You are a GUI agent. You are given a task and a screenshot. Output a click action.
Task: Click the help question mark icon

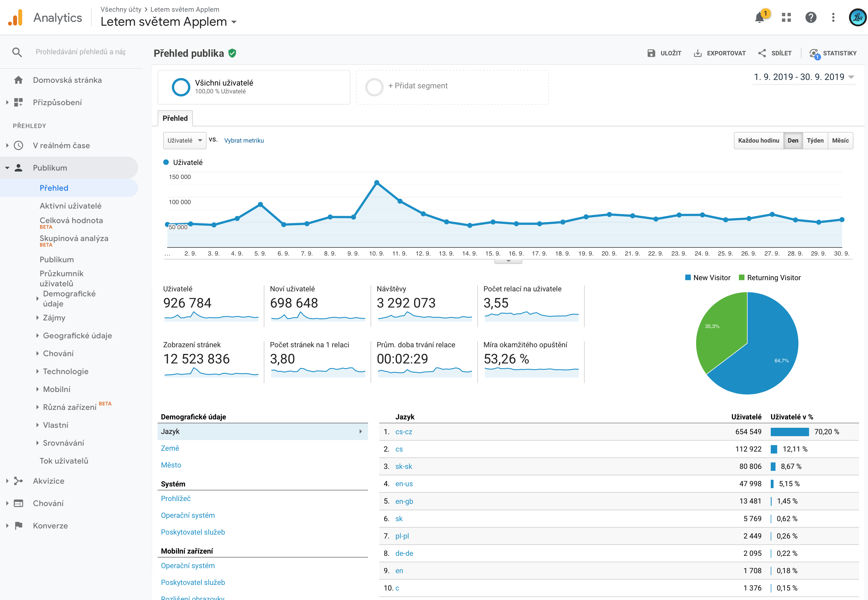(810, 18)
